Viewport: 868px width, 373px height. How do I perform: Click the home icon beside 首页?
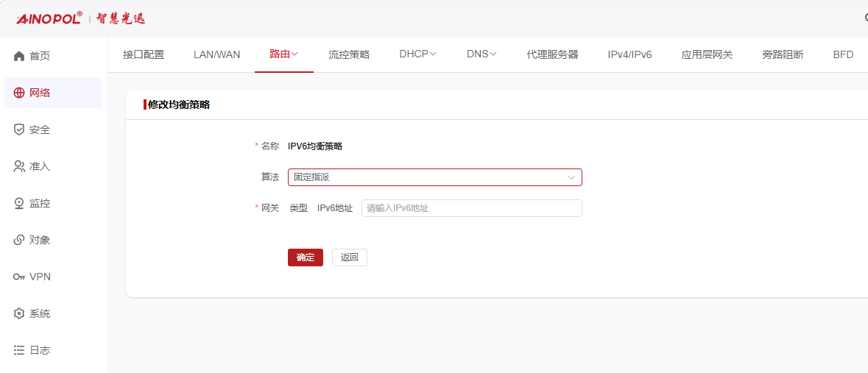[x=19, y=56]
